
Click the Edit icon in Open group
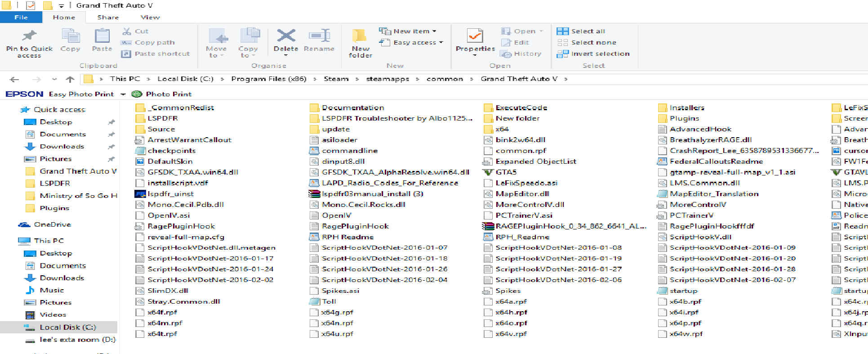point(506,42)
